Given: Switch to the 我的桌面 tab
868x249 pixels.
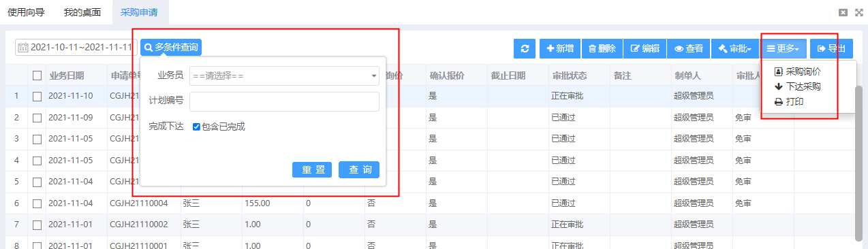Looking at the screenshot, I should click(82, 12).
